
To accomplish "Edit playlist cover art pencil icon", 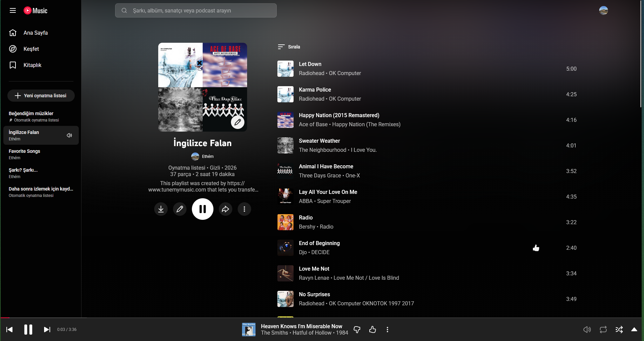I will point(238,122).
